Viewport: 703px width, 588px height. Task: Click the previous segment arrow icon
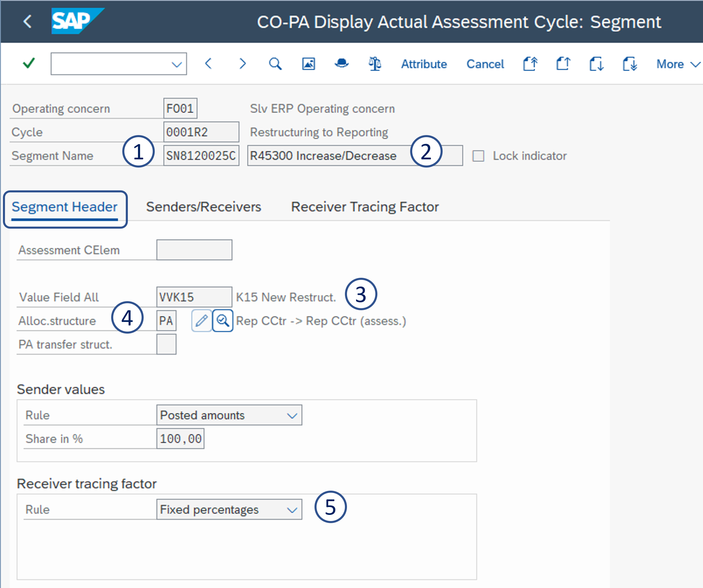pyautogui.click(x=208, y=63)
